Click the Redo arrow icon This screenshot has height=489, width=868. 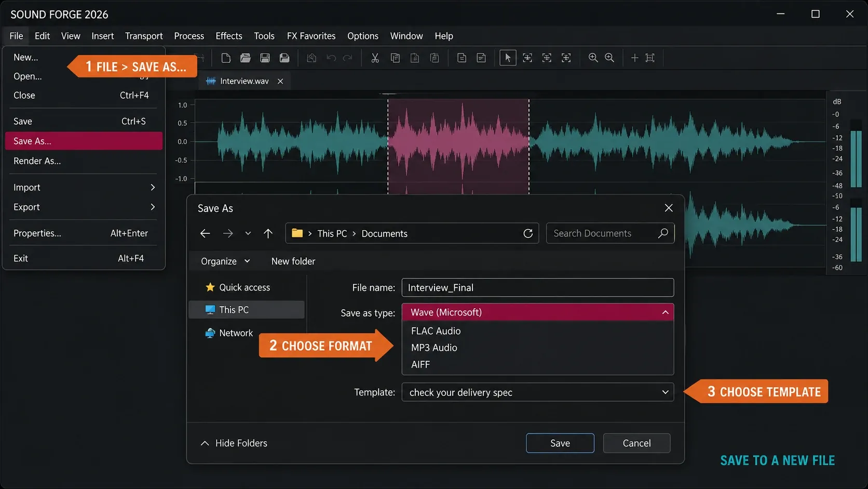click(348, 58)
